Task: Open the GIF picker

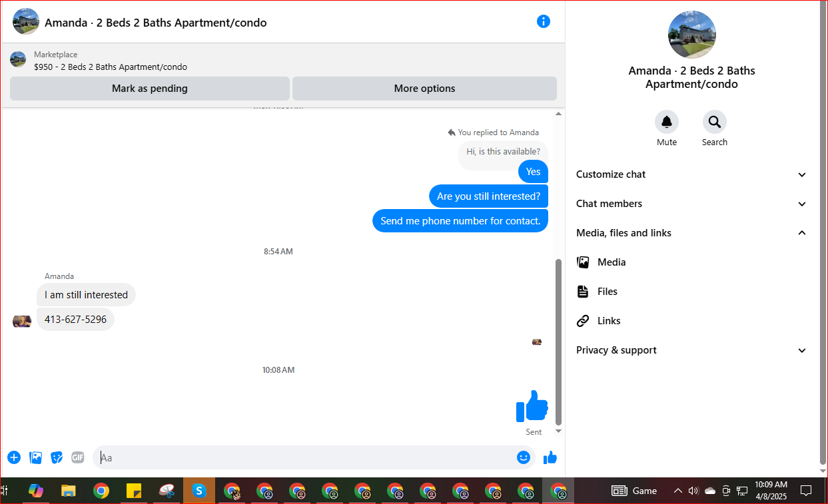Action: point(78,457)
